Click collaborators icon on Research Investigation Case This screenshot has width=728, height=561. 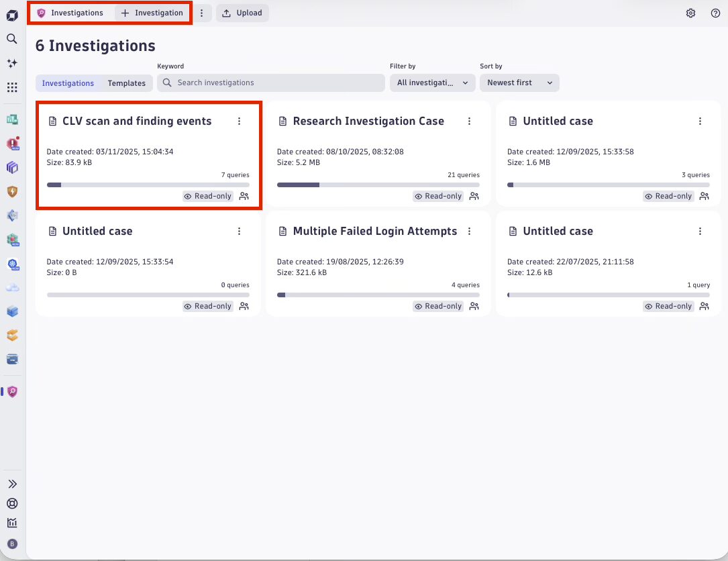(x=474, y=196)
